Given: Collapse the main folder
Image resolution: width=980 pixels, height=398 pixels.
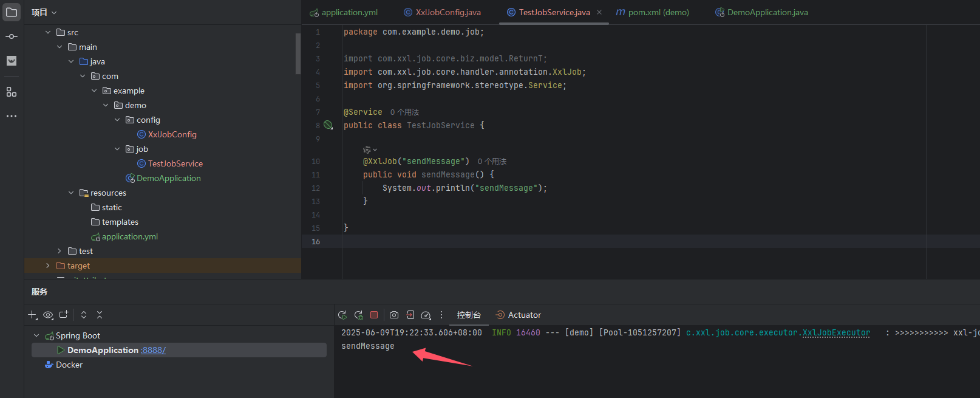Looking at the screenshot, I should [x=60, y=47].
